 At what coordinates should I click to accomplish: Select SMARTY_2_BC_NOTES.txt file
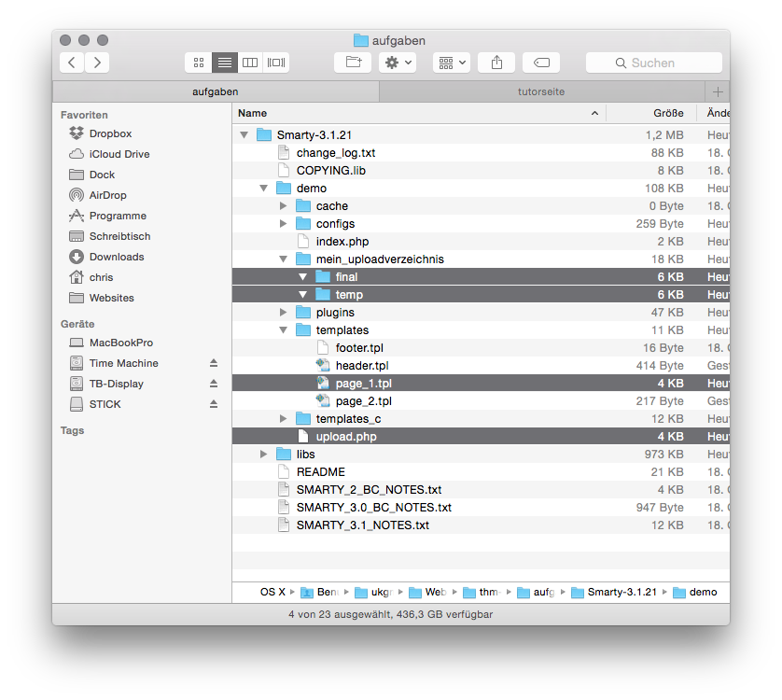[481, 489]
